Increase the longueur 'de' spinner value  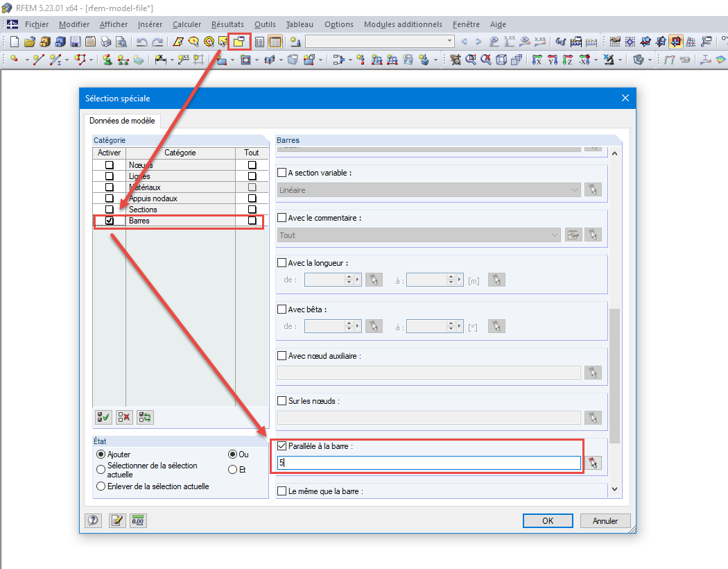pos(349,277)
